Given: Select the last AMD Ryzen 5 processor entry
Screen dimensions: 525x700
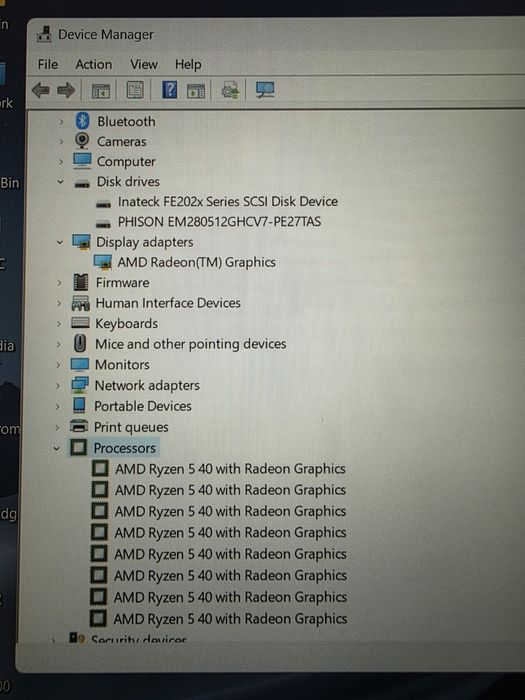Looking at the screenshot, I should 230,619.
